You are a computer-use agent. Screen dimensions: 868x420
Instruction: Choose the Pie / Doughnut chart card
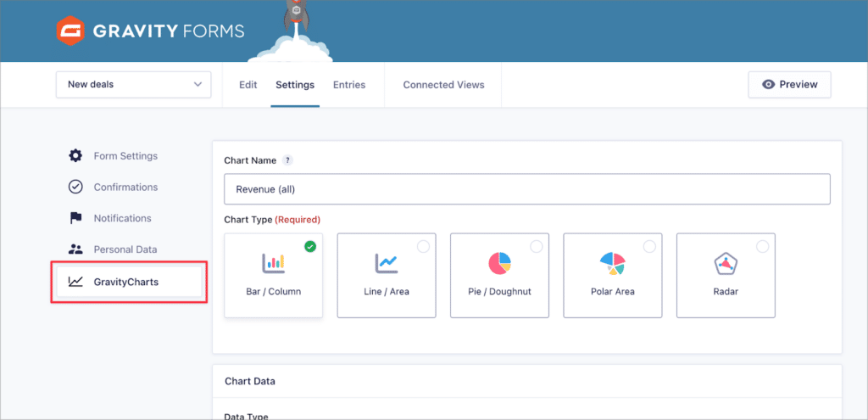[x=499, y=276]
